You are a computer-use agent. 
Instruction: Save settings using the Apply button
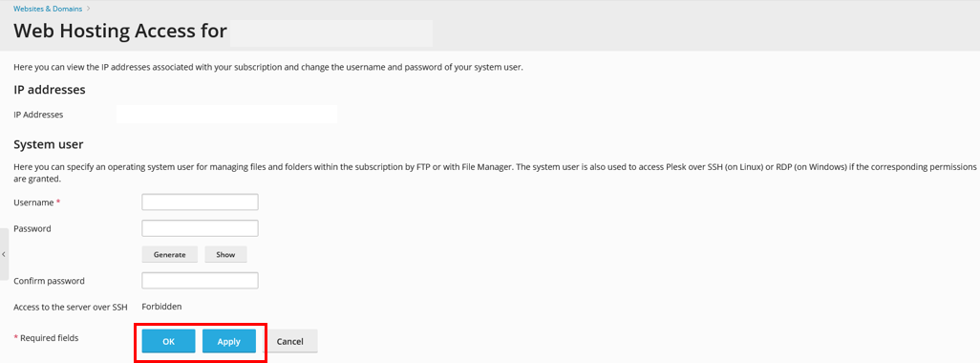coord(228,341)
